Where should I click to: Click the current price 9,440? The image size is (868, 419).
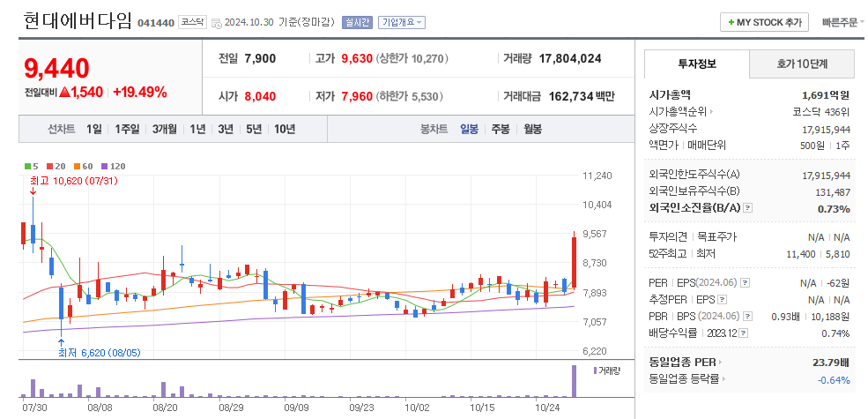coord(56,68)
